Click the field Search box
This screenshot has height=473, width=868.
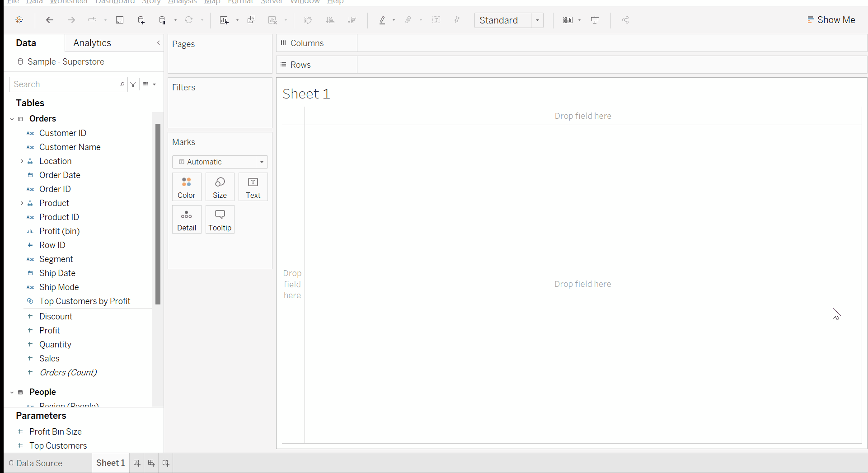pyautogui.click(x=66, y=84)
